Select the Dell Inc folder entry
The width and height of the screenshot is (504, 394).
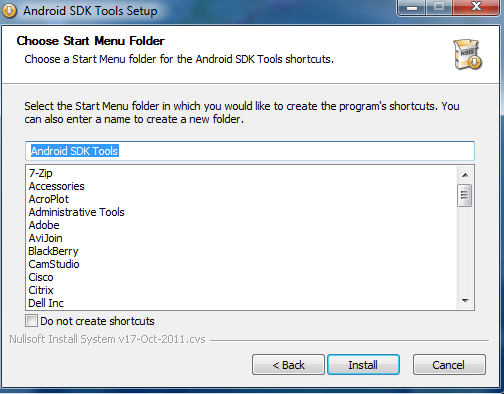[46, 303]
